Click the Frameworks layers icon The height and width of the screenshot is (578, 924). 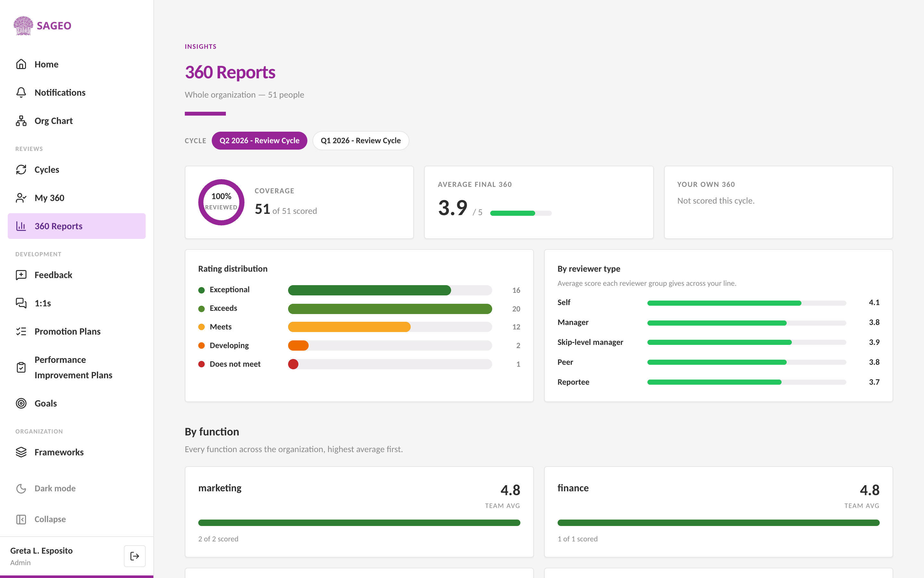21,452
